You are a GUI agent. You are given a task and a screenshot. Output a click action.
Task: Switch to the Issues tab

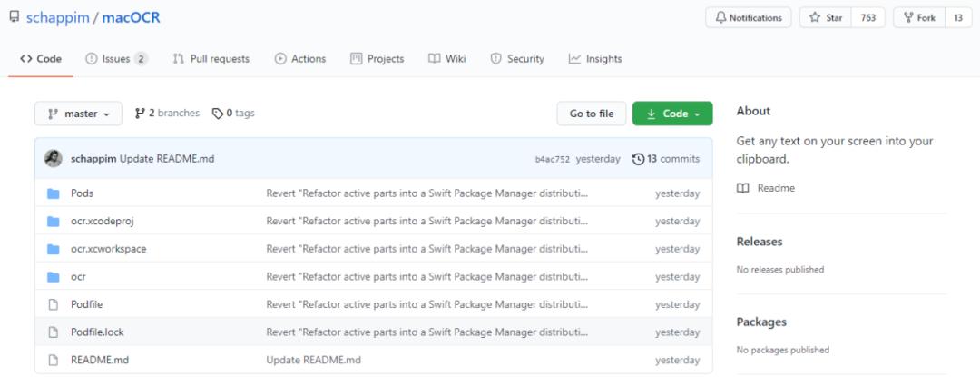116,59
